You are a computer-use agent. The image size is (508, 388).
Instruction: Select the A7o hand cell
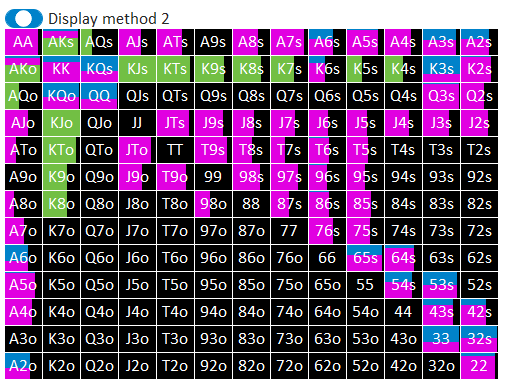coord(23,231)
